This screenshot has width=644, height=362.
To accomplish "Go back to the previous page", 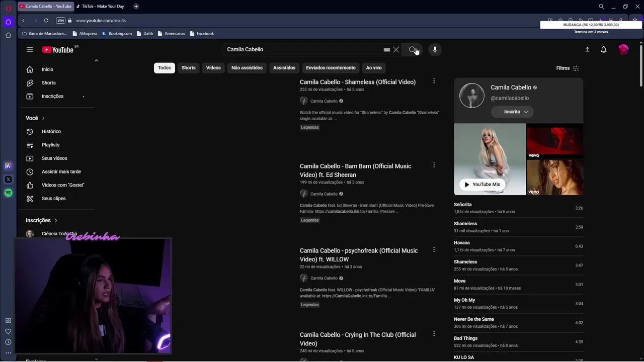I will [x=23, y=21].
